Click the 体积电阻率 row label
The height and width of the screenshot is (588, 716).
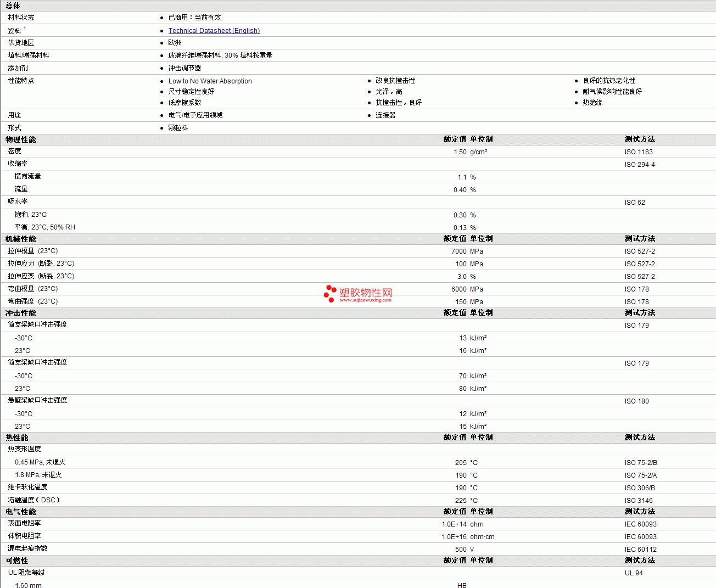point(24,536)
